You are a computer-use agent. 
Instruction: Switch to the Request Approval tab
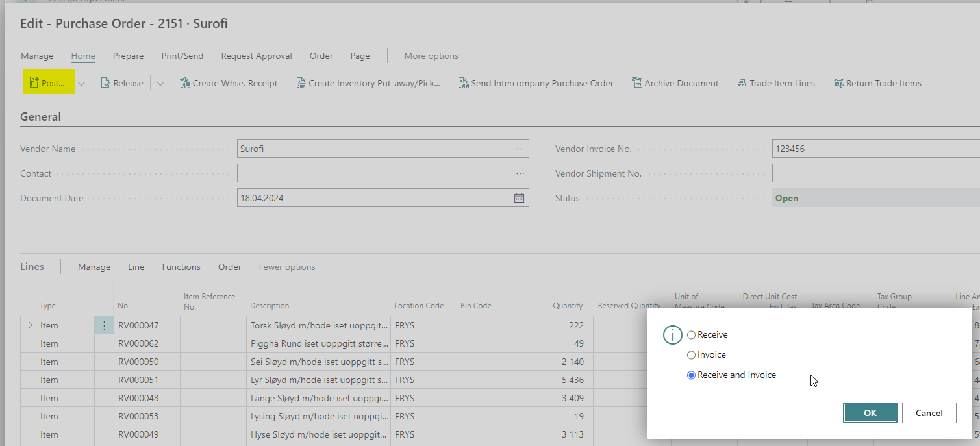coord(256,56)
